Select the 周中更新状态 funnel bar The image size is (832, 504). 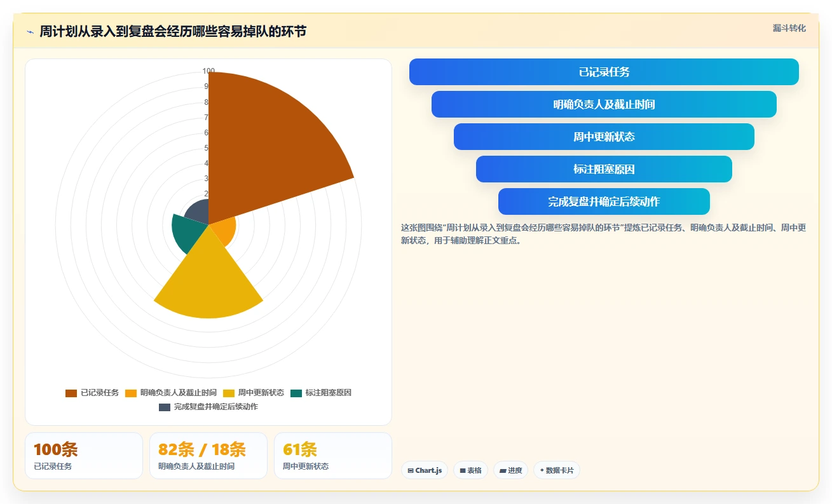[x=604, y=137]
